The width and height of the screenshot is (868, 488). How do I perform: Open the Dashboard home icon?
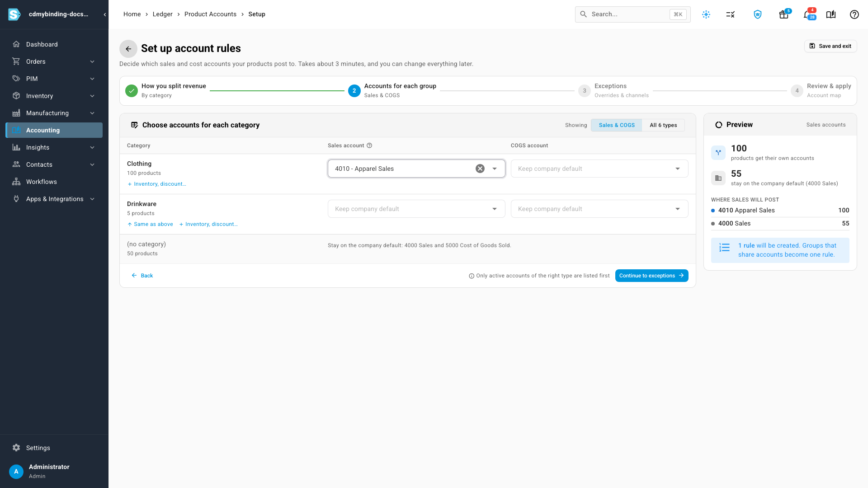pos(16,44)
